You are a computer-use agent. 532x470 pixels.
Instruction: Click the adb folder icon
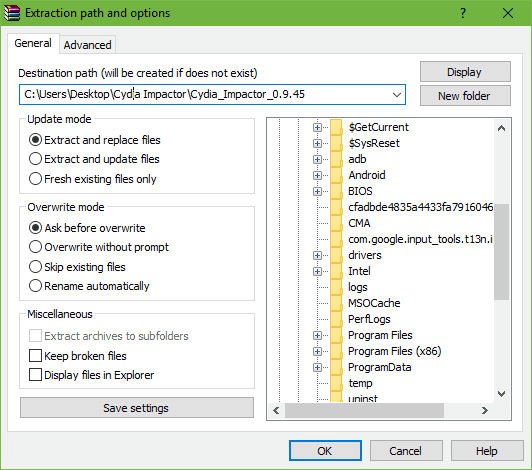pos(336,159)
